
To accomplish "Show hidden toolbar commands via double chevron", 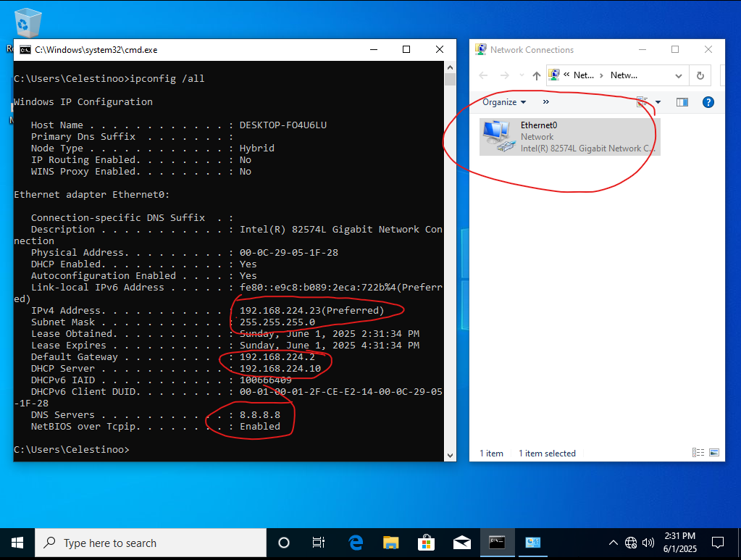I will pos(546,102).
